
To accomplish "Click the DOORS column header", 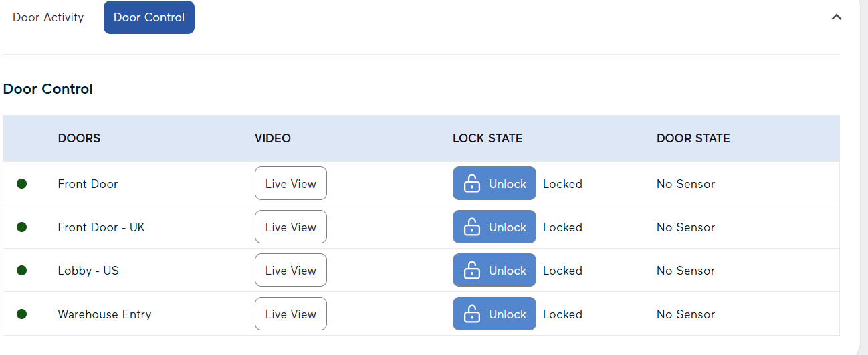I will point(79,138).
